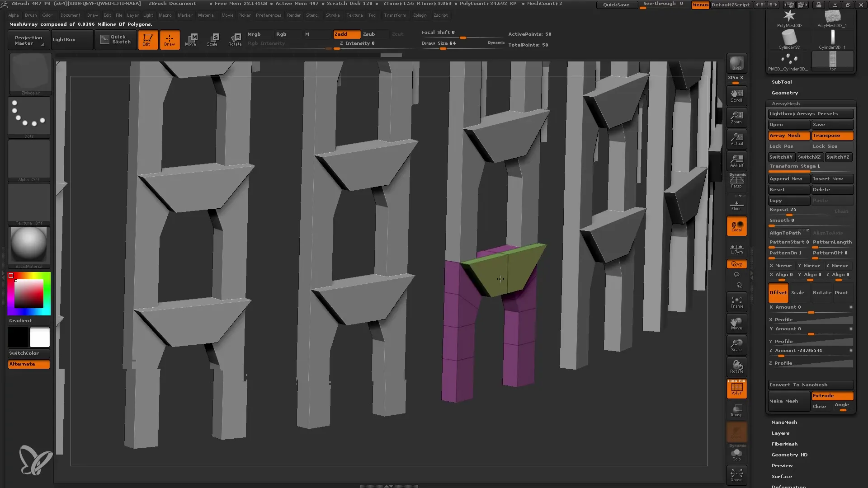
Task: Adjust the Draw Size slider
Action: click(x=462, y=44)
